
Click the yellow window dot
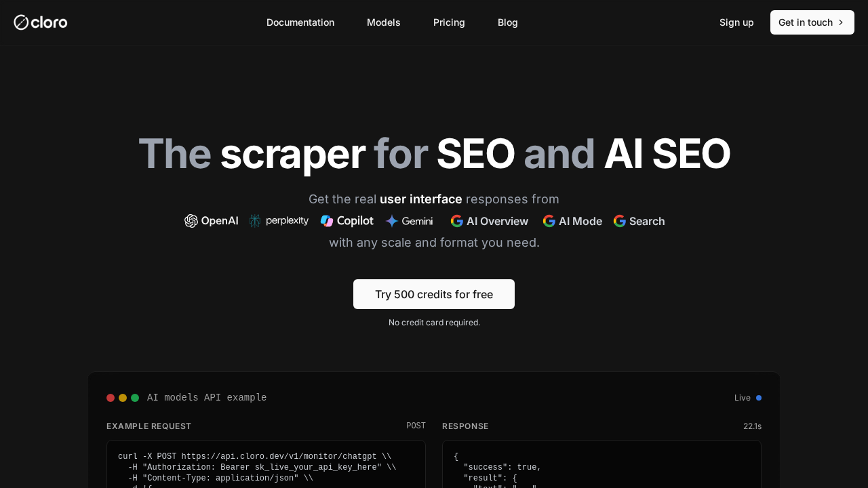coord(123,398)
